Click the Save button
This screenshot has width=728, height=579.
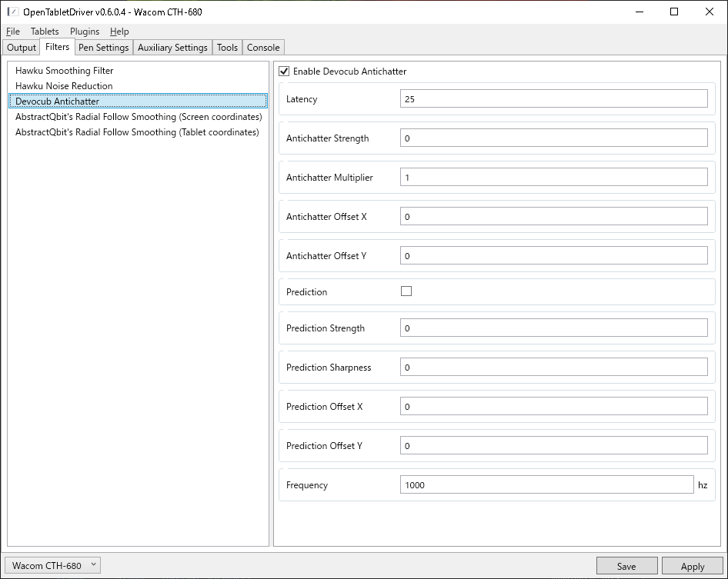626,566
